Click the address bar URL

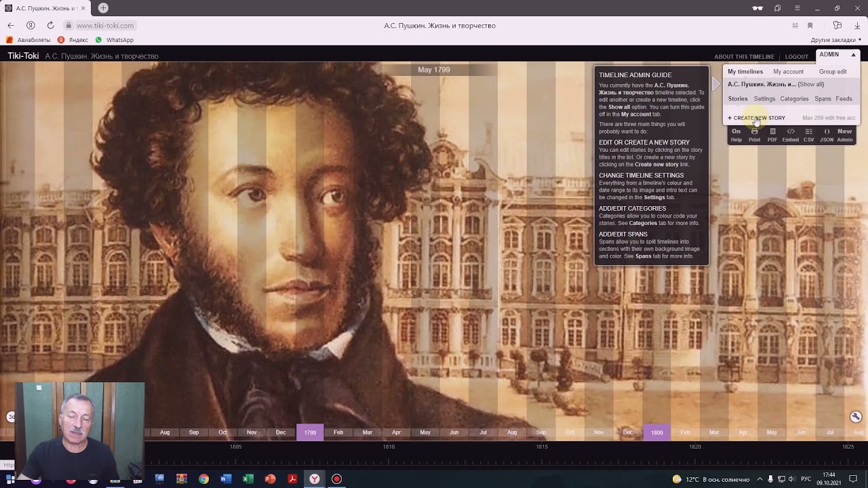click(105, 26)
